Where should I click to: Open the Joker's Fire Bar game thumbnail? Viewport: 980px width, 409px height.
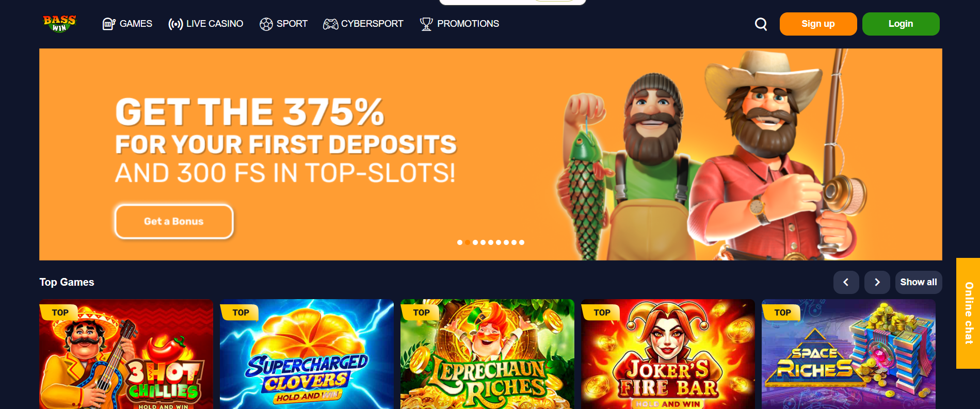[668, 354]
